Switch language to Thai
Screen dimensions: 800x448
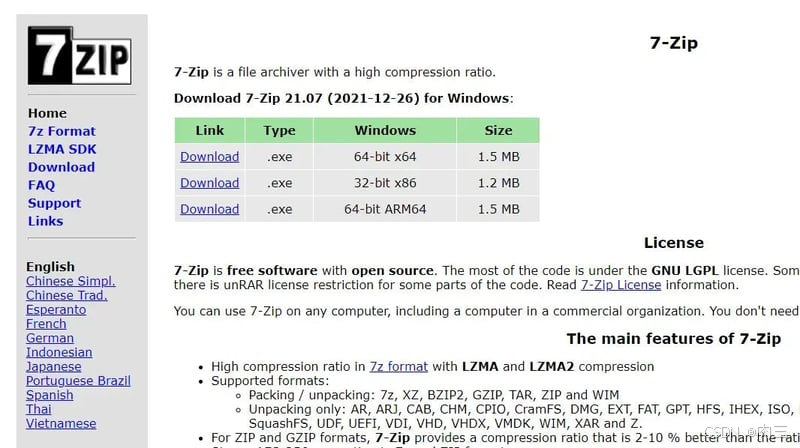(x=39, y=409)
